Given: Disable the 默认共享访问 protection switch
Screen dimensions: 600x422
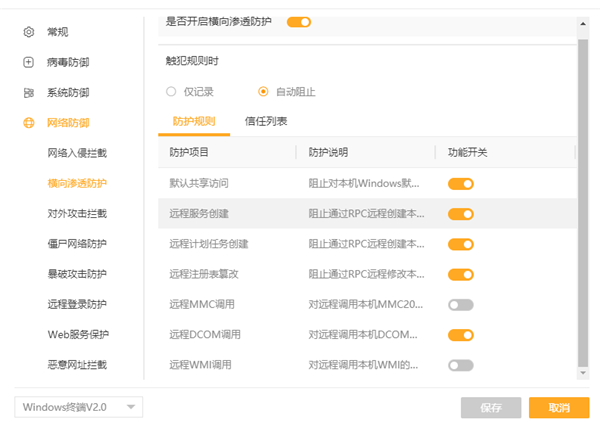Looking at the screenshot, I should tap(460, 183).
